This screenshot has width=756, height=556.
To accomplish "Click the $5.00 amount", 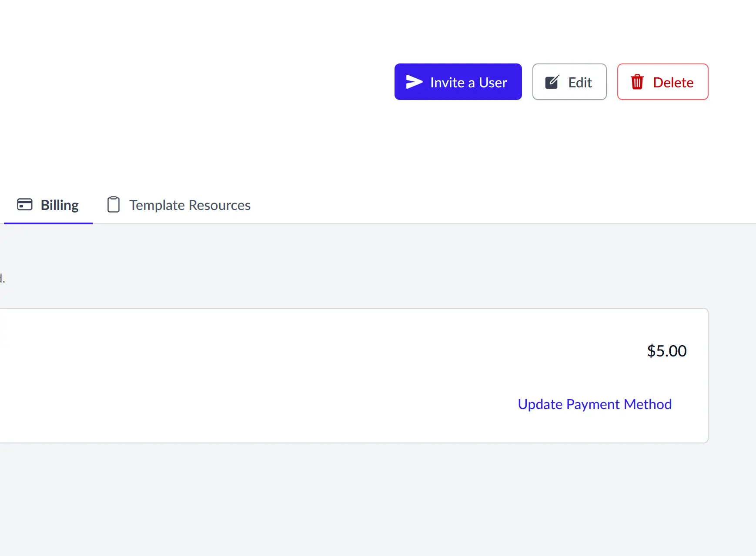I will (x=666, y=351).
